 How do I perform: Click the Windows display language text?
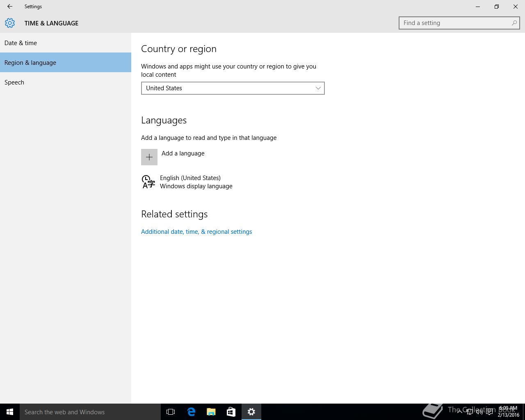(196, 186)
